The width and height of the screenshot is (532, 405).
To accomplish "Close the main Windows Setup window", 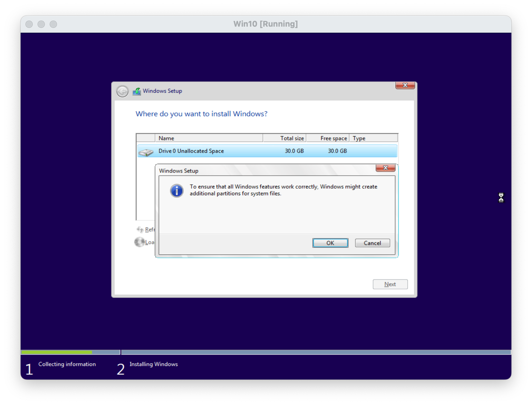I will (x=405, y=85).
